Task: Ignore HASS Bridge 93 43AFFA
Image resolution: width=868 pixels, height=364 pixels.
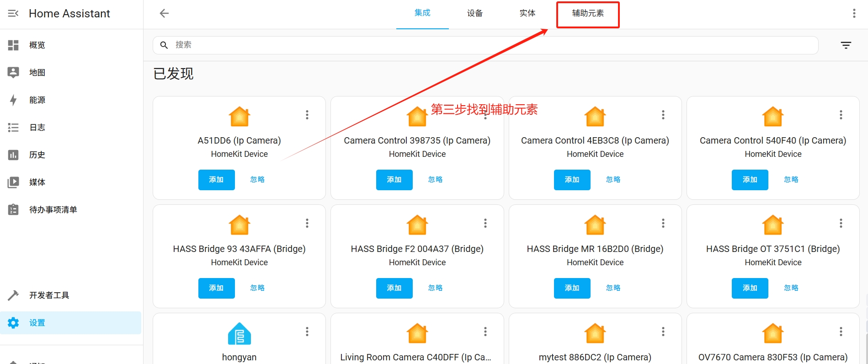Action: click(x=257, y=288)
